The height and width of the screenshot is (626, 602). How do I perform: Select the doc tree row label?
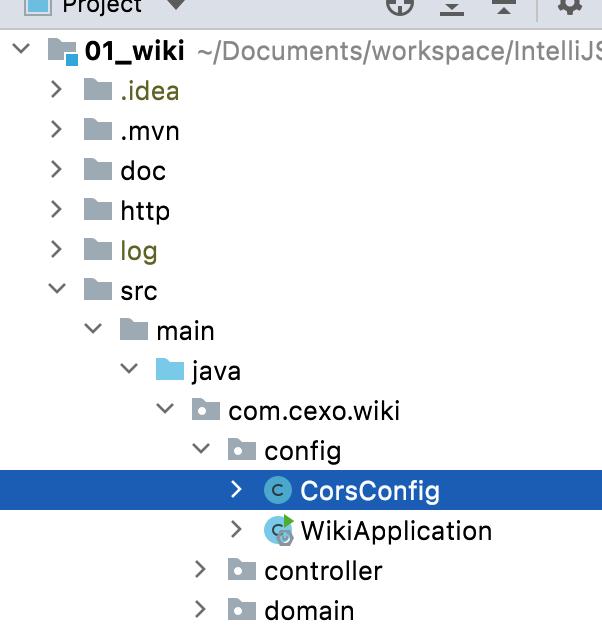(x=143, y=171)
